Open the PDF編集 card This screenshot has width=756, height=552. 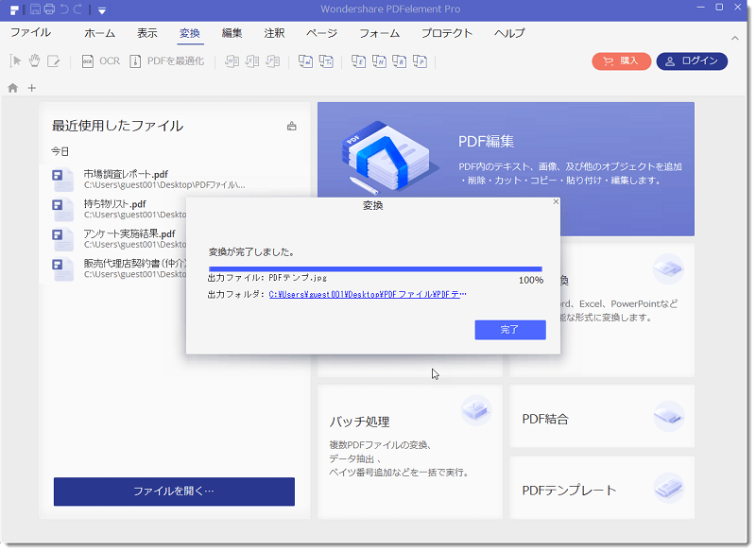(x=506, y=149)
